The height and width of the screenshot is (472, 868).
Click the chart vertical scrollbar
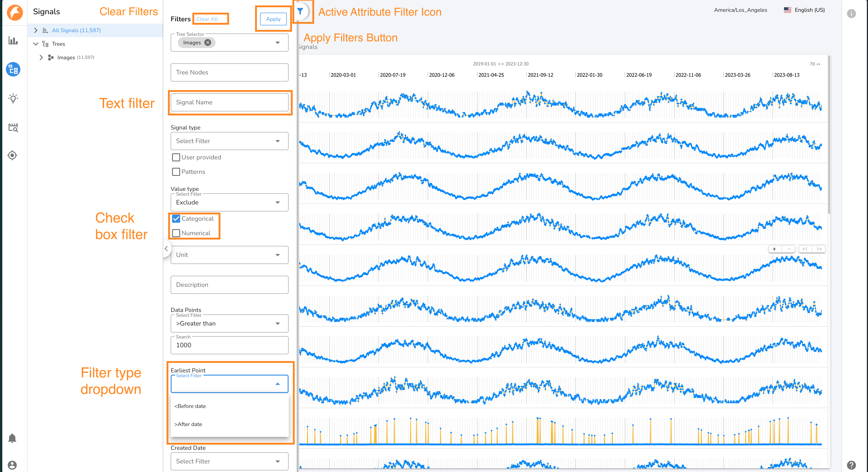(829, 135)
